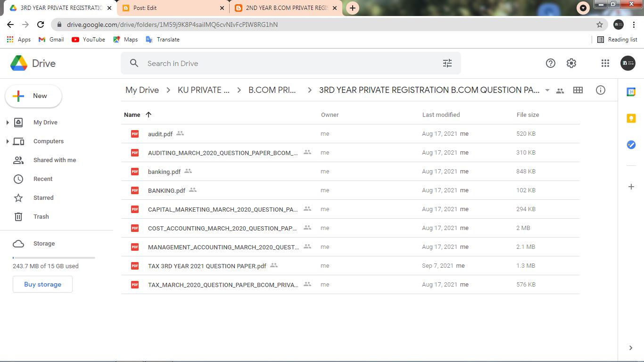This screenshot has width=644, height=362.
Task: Hide side panel arrow
Action: [631, 348]
